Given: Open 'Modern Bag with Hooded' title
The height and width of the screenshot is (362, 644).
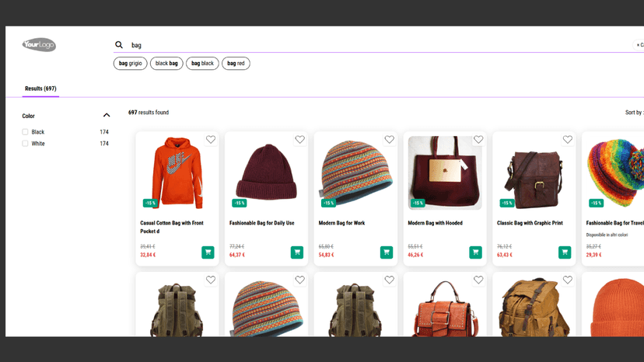Looking at the screenshot, I should pyautogui.click(x=435, y=223).
